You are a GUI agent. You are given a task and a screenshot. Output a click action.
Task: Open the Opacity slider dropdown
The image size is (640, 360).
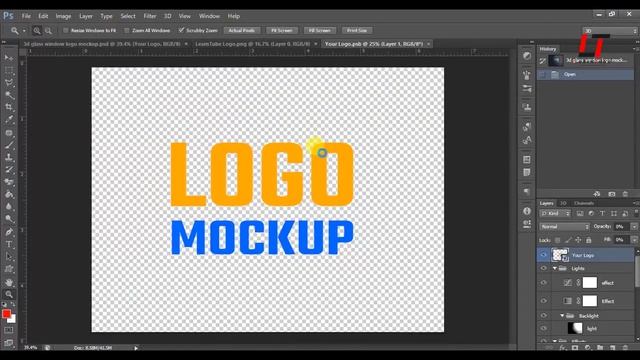coord(634,227)
